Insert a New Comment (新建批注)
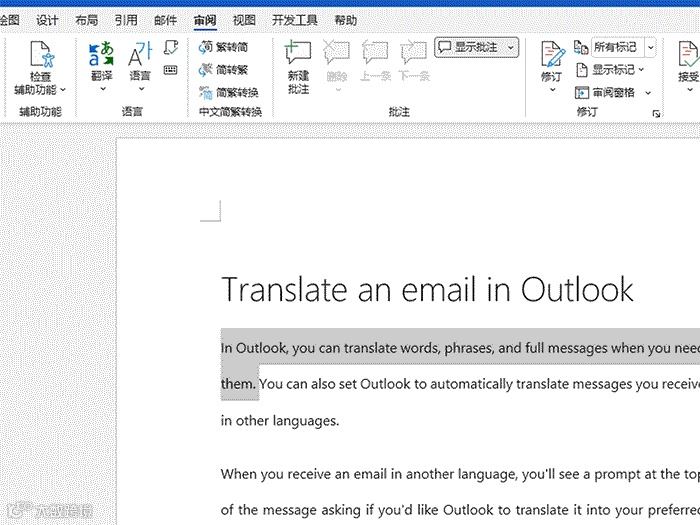The height and width of the screenshot is (525, 700). coord(298,67)
